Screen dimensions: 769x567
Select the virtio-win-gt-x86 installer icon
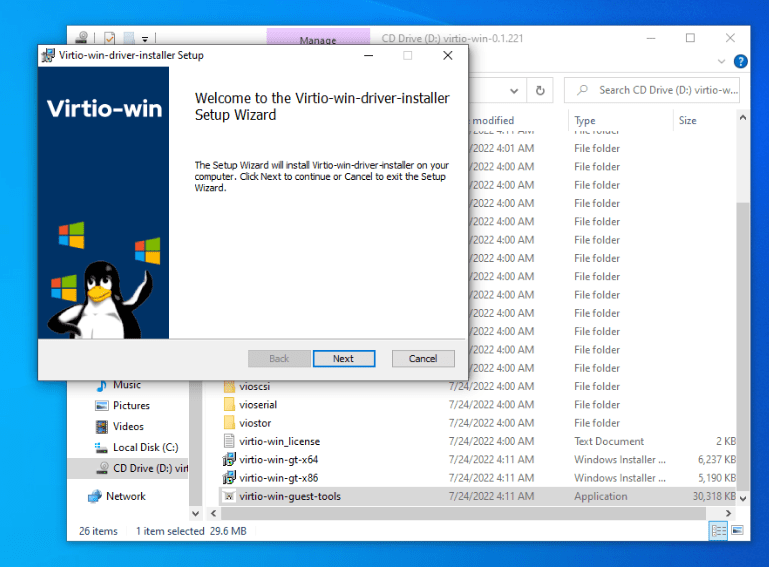tap(229, 478)
